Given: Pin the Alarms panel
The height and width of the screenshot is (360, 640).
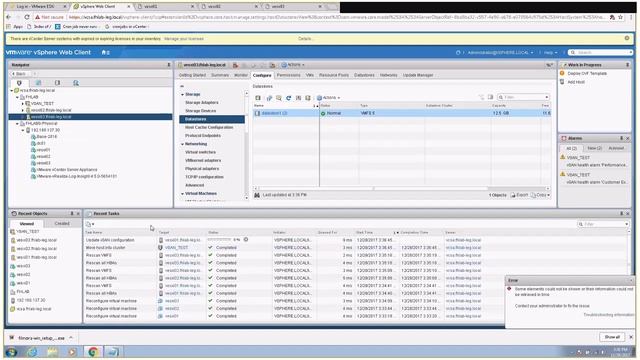Looking at the screenshot, I should coord(621,138).
